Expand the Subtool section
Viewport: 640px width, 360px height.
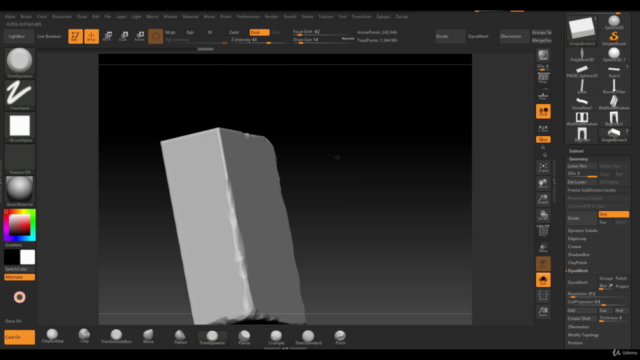pyautogui.click(x=576, y=151)
